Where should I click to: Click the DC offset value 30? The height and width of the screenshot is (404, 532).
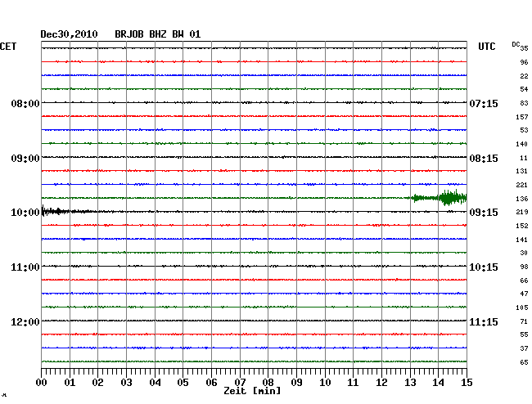click(x=524, y=253)
